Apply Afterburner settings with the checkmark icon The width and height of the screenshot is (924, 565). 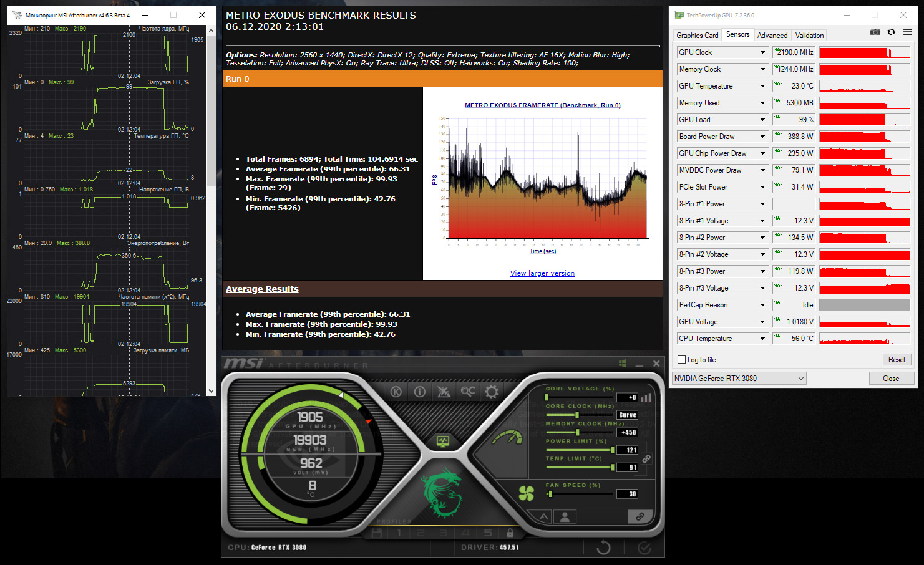[644, 548]
